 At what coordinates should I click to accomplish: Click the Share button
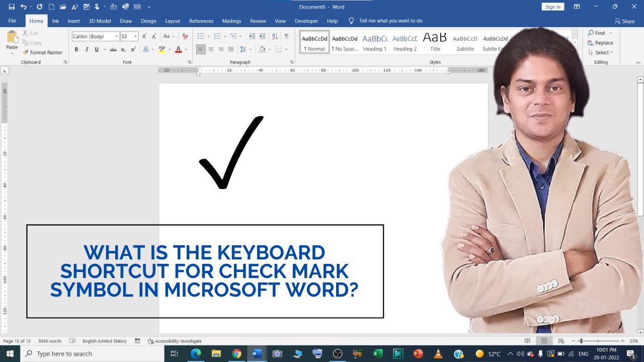[x=624, y=21]
